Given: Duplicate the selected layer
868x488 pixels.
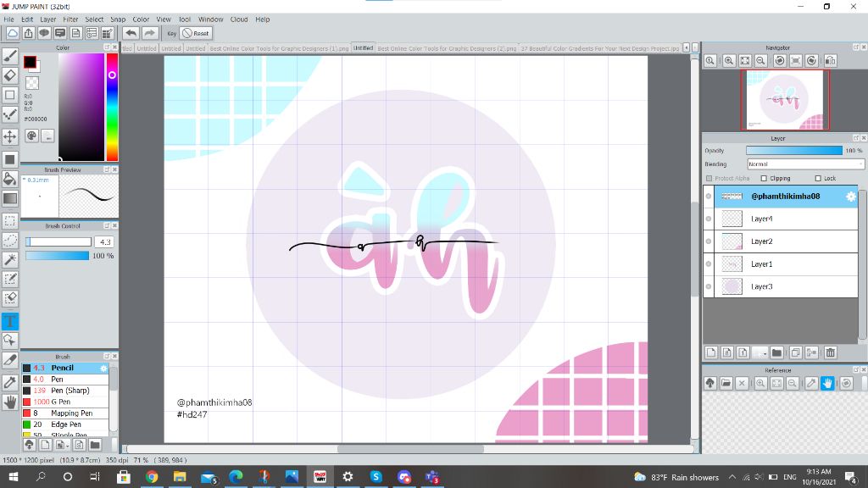Looking at the screenshot, I should click(795, 352).
